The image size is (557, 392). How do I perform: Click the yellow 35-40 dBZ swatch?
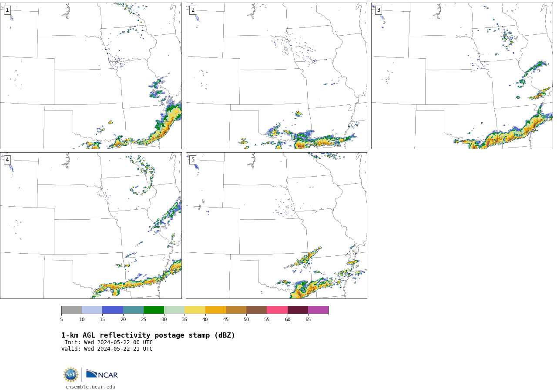(195, 310)
